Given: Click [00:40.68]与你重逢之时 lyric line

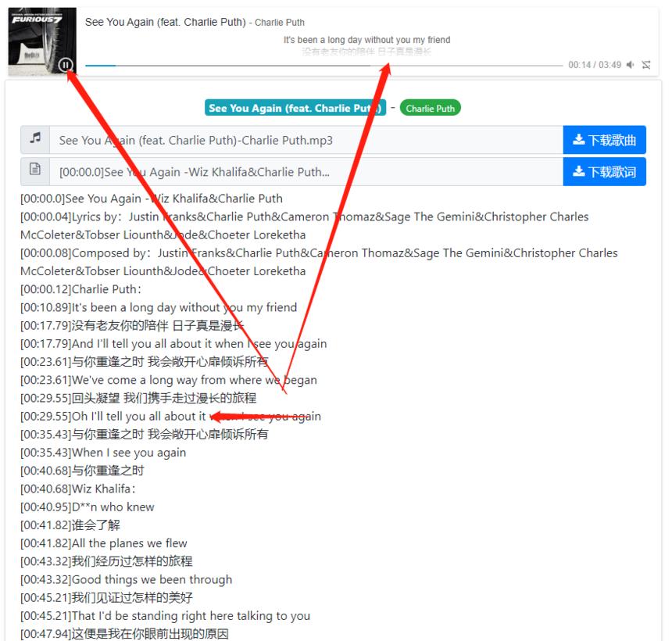Looking at the screenshot, I should (x=82, y=471).
